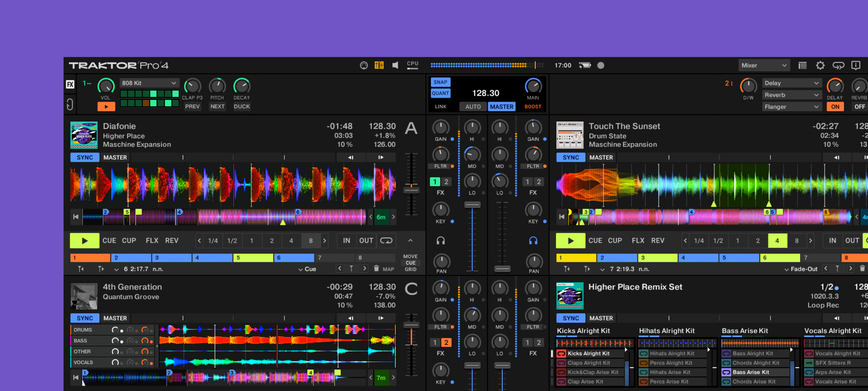Increase loop size arrow on deck A

tap(324, 241)
